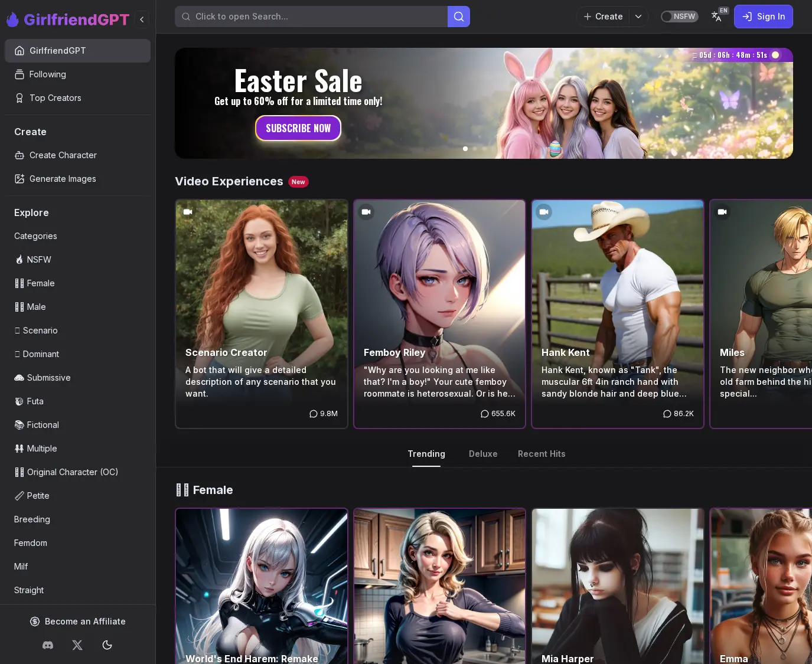Open World's End Harem: Remake card
The width and height of the screenshot is (812, 664).
262,586
